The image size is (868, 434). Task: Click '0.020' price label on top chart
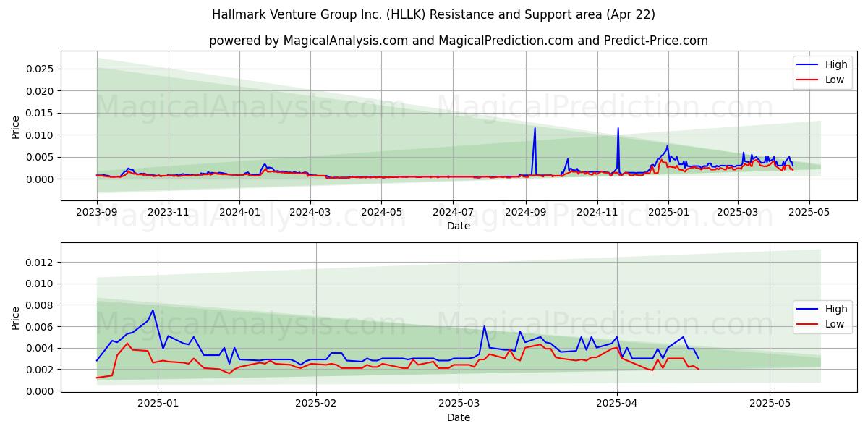(41, 91)
